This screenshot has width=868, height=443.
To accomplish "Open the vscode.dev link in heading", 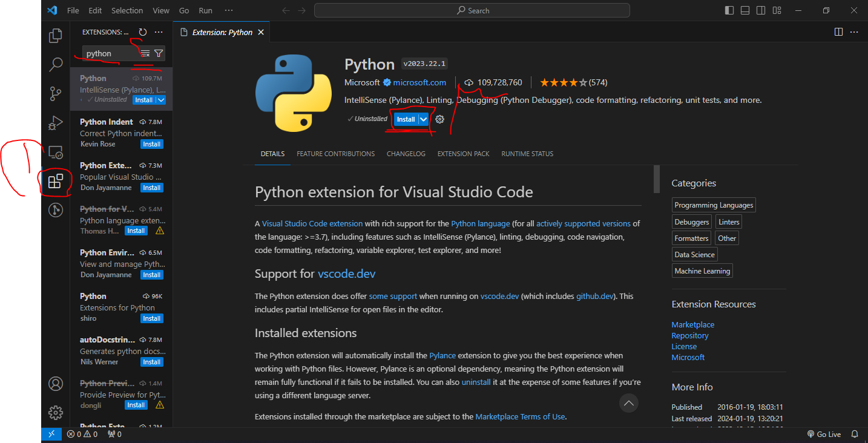I will click(x=347, y=274).
